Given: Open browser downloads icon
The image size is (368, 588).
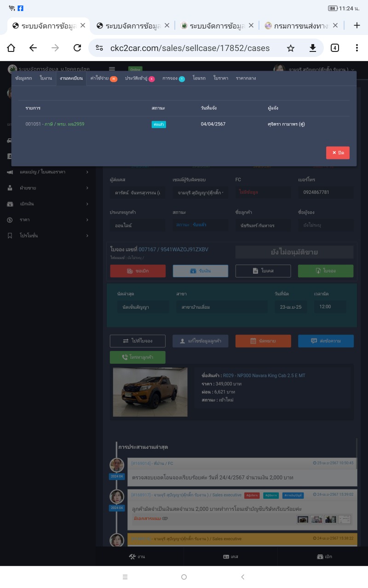Looking at the screenshot, I should point(313,48).
